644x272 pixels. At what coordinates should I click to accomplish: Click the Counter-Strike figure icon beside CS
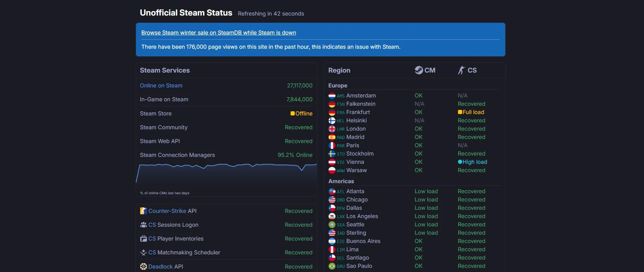point(461,70)
